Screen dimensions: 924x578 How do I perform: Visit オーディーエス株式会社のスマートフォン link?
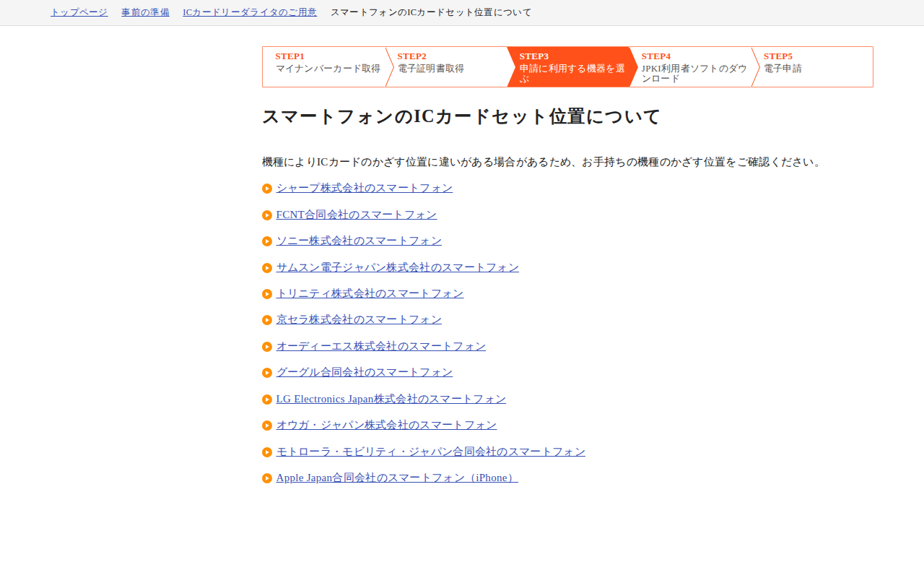381,346
